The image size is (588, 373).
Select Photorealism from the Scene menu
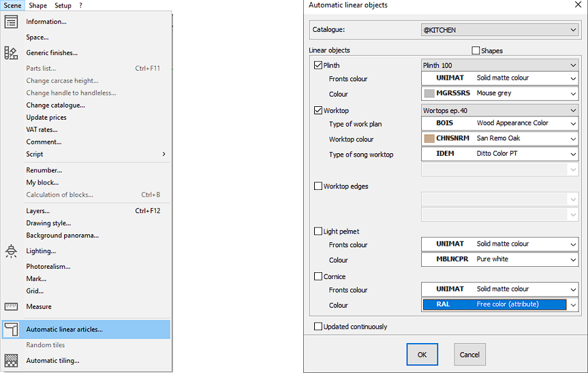(x=48, y=266)
